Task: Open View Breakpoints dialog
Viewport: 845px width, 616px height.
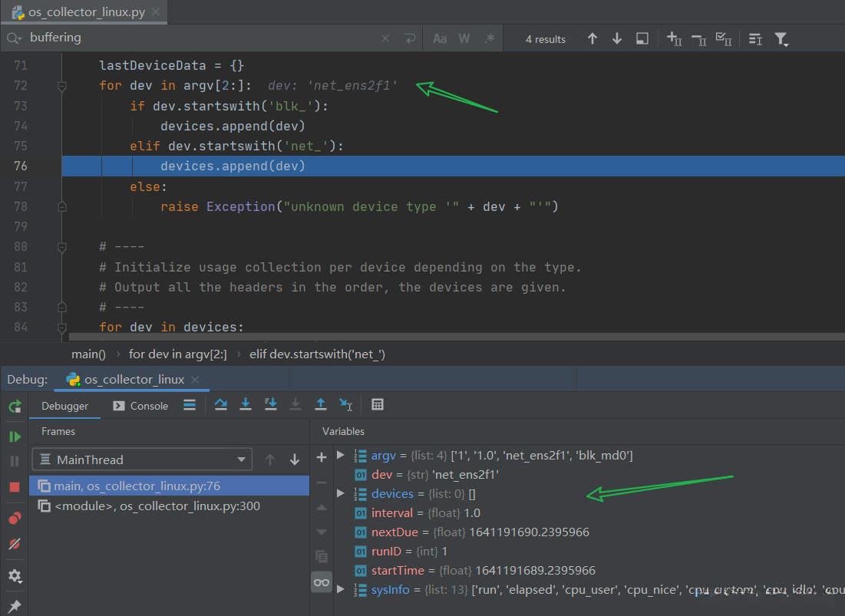Action: point(15,518)
